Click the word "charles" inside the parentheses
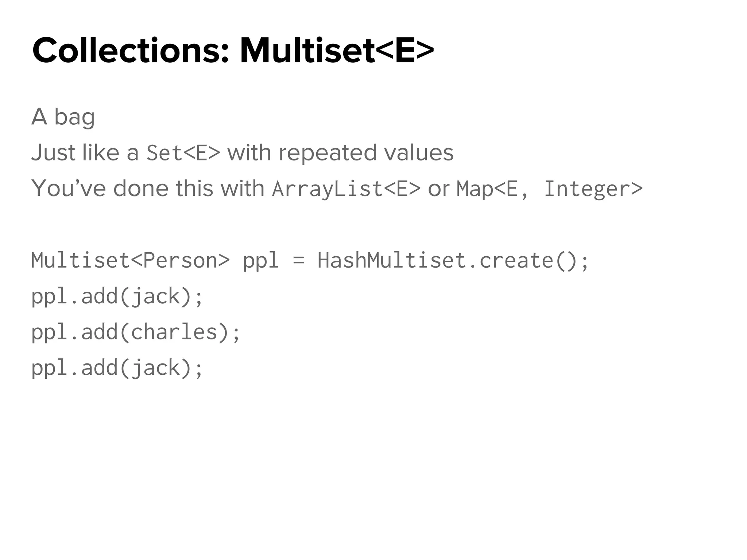The width and height of the screenshot is (747, 560). (174, 332)
